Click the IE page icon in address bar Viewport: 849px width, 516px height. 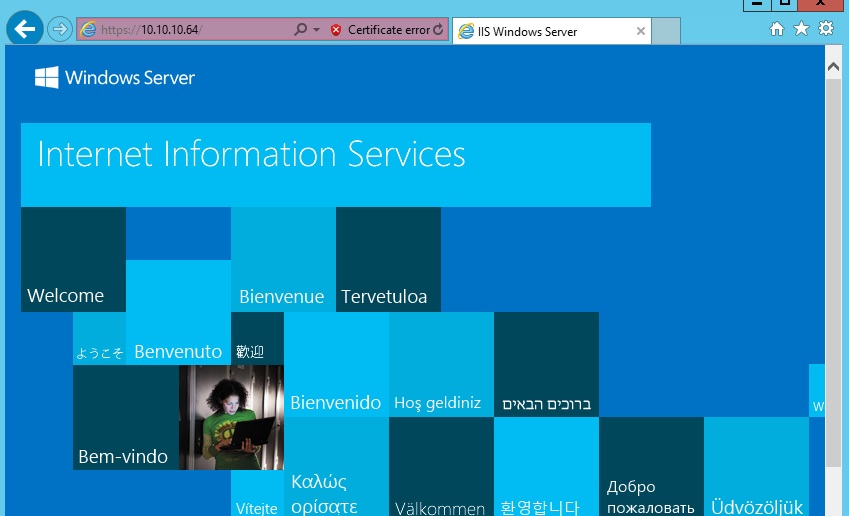tap(88, 30)
